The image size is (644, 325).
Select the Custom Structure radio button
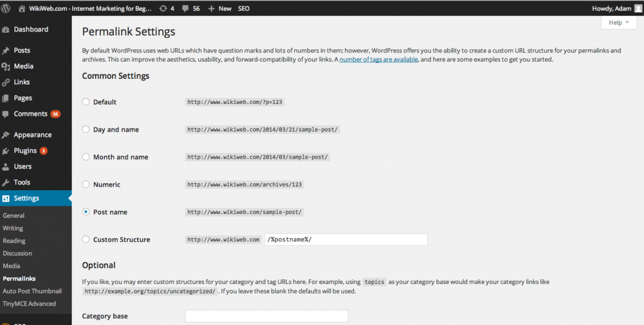pyautogui.click(x=86, y=239)
